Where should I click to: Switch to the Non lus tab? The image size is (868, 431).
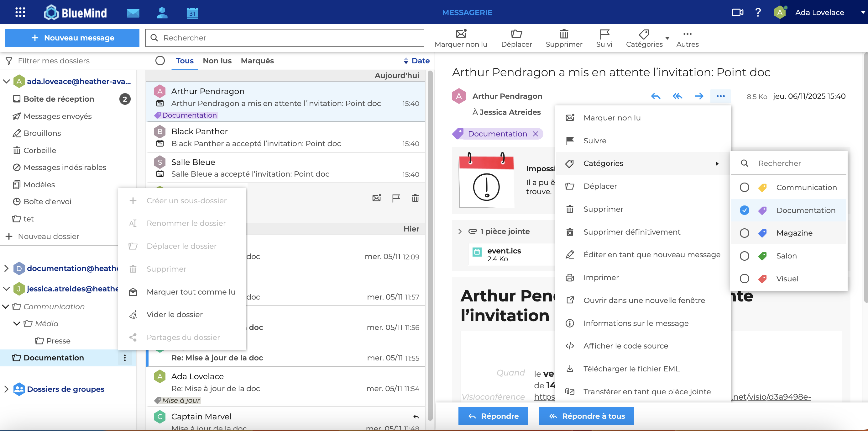coord(217,61)
